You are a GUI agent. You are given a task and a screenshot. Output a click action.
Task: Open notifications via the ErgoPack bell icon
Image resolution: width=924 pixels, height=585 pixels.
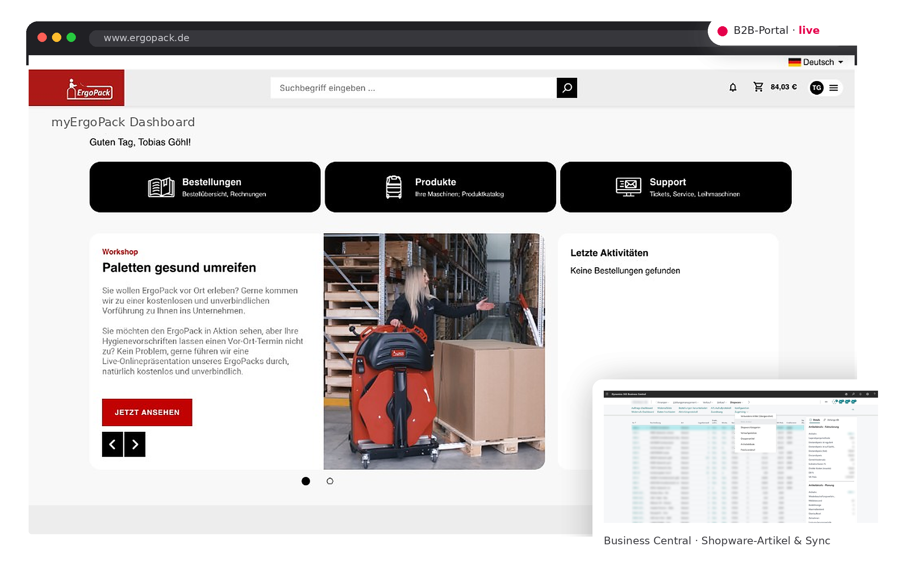click(x=733, y=87)
